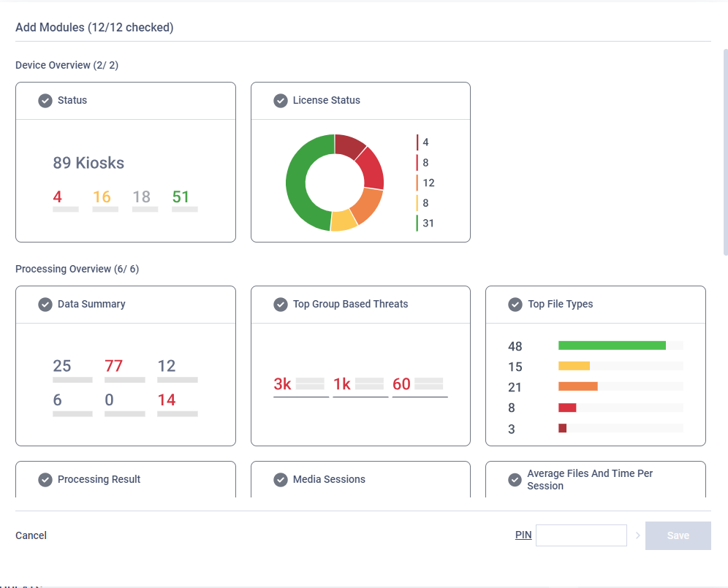Image resolution: width=728 pixels, height=588 pixels.
Task: Click the chevron arrow beside the PIN field
Action: [x=638, y=535]
